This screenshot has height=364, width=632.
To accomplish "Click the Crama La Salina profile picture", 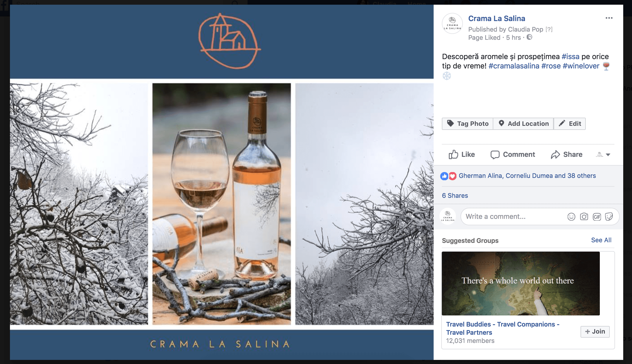I will point(452,24).
